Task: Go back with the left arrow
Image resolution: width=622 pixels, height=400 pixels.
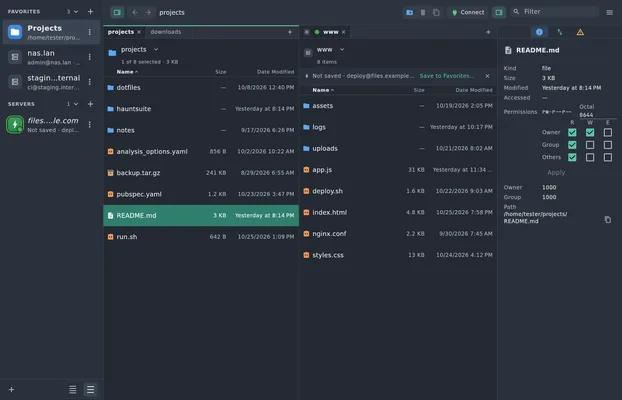Action: [x=135, y=12]
